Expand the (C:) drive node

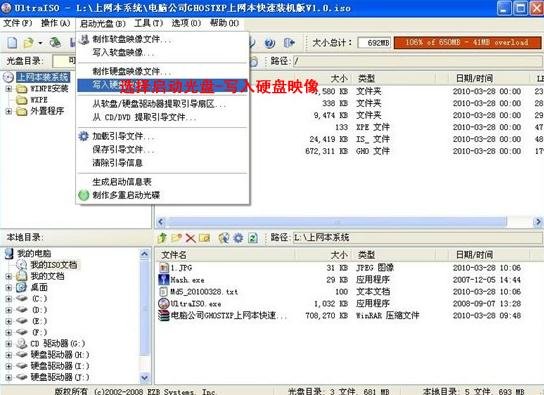9,299
